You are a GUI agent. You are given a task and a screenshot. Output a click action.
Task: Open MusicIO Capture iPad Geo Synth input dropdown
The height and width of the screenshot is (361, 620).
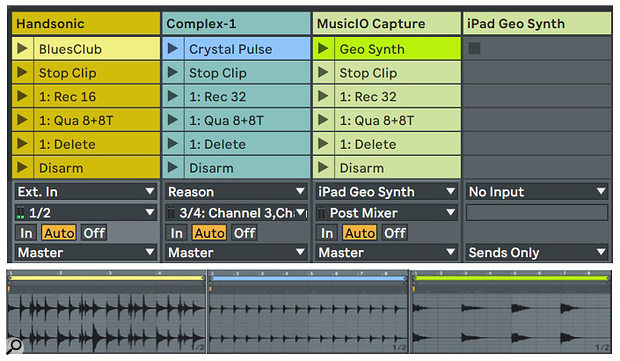click(387, 192)
